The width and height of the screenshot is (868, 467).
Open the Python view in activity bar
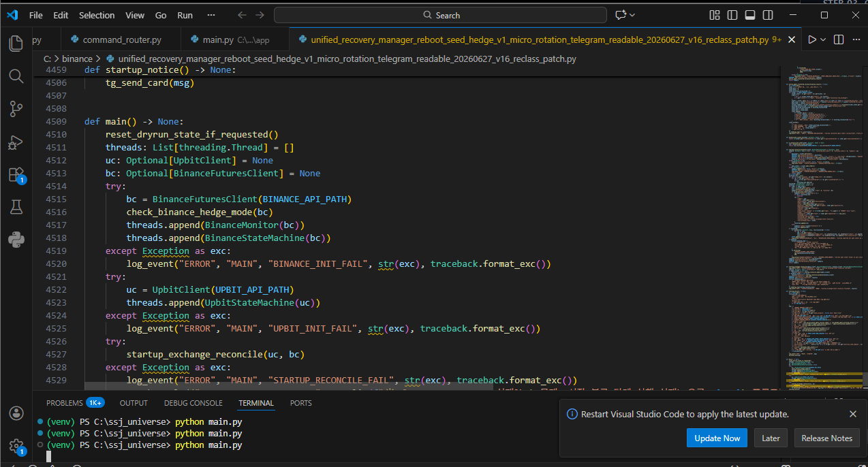(x=16, y=239)
